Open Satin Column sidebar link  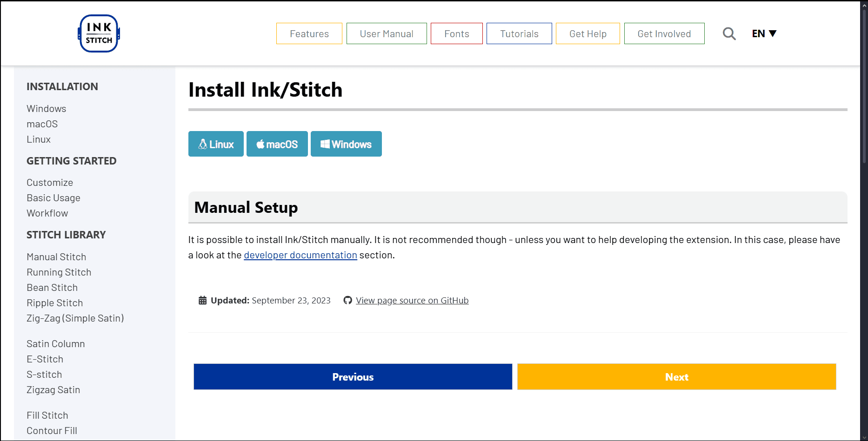[x=56, y=344]
